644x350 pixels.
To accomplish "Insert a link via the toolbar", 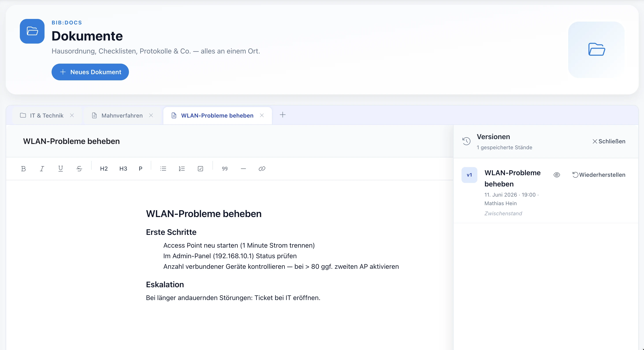I will (x=262, y=169).
